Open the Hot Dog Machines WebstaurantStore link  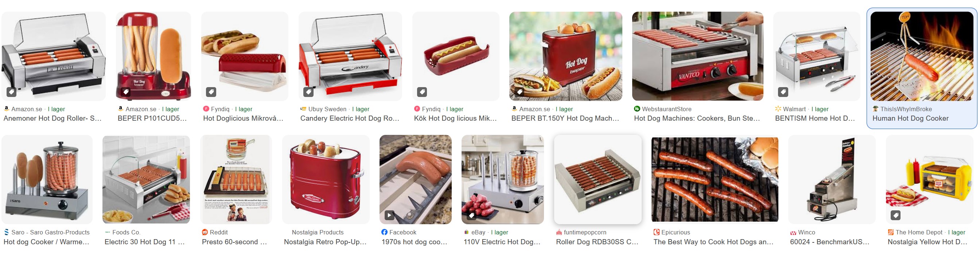(x=697, y=118)
